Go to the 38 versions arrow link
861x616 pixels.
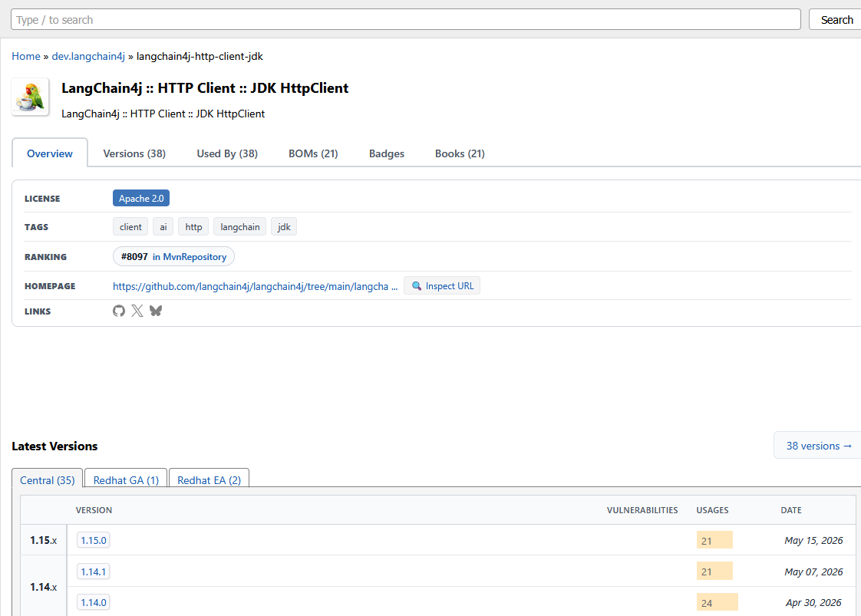pyautogui.click(x=819, y=446)
